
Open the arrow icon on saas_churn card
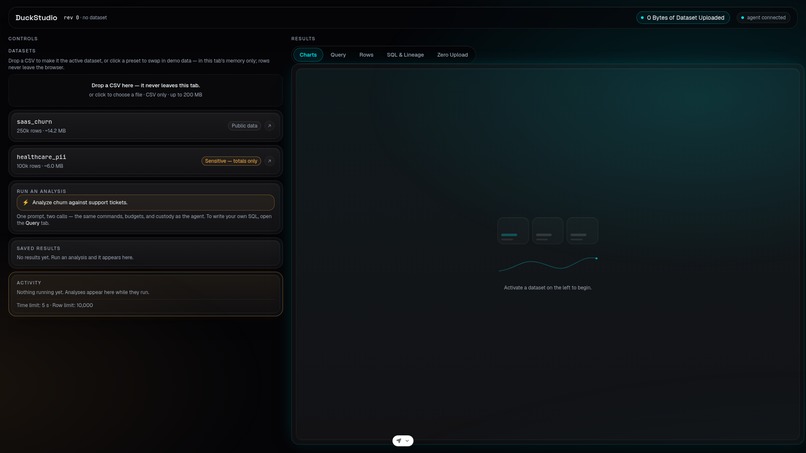point(269,126)
